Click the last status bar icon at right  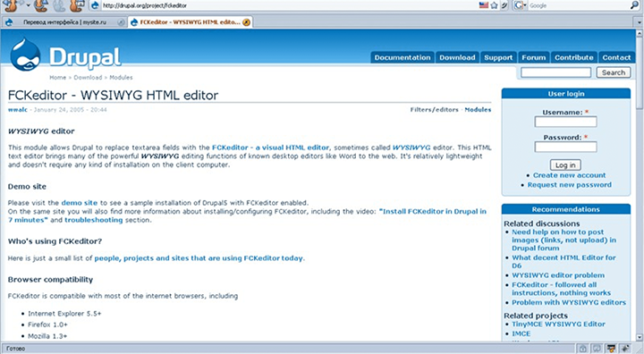(625, 349)
